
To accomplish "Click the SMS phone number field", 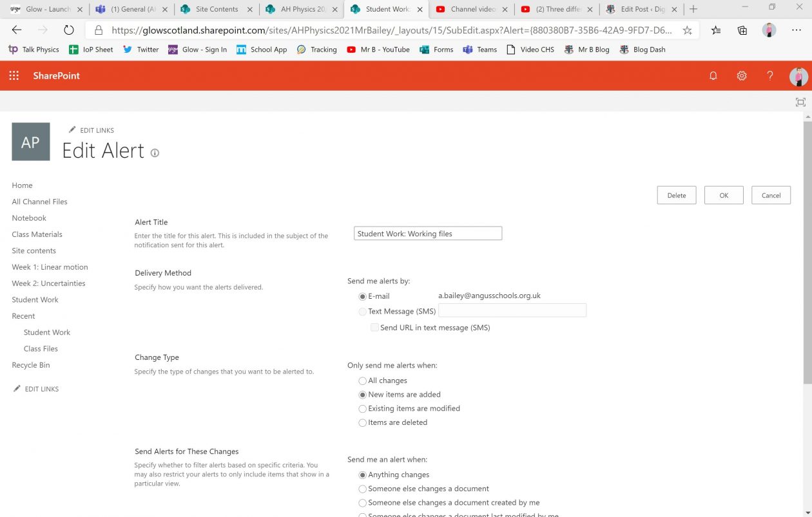I will [x=512, y=310].
